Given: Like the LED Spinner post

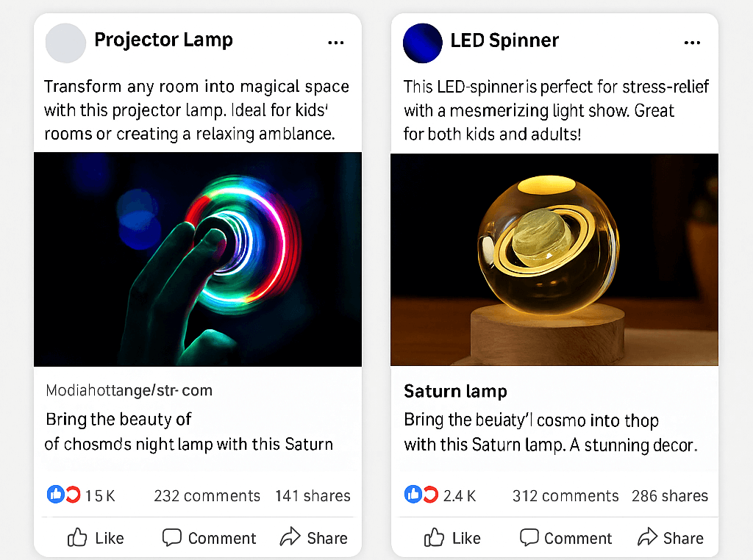Looking at the screenshot, I should [x=452, y=538].
